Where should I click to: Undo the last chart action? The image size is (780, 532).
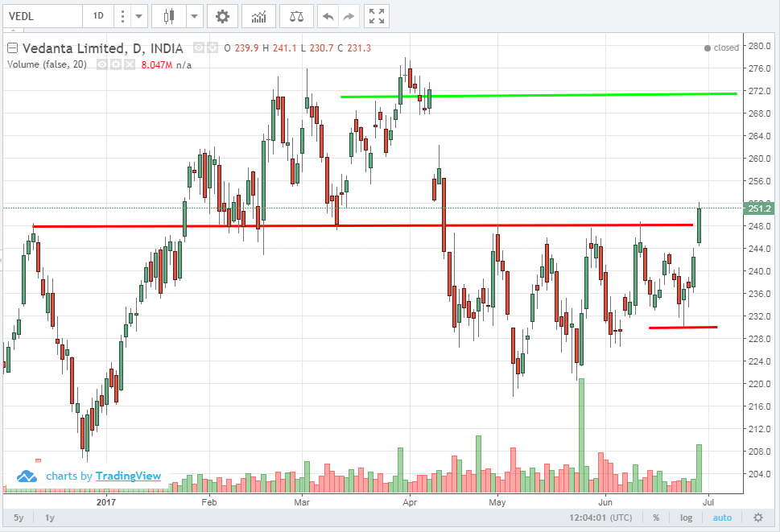coord(328,16)
